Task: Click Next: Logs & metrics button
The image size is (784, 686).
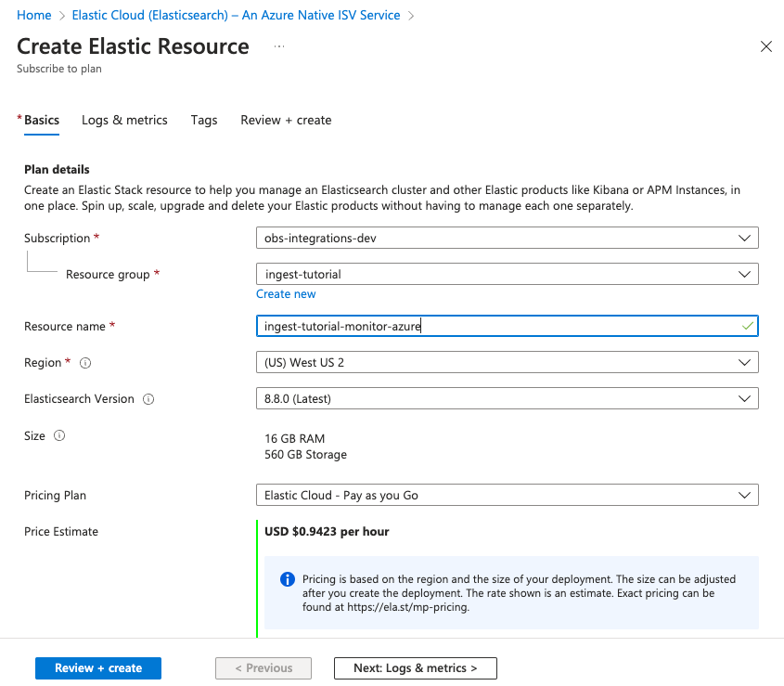Action: point(415,667)
